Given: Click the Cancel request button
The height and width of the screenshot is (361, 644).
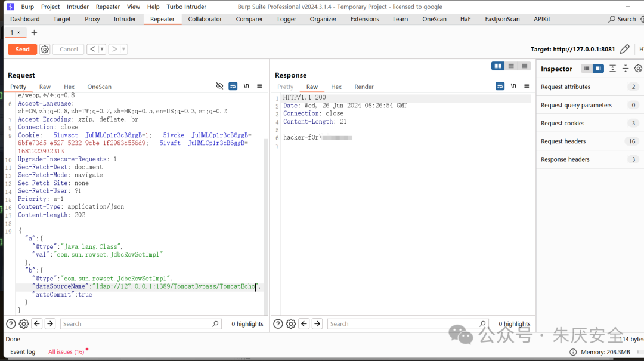Looking at the screenshot, I should click(x=69, y=50).
